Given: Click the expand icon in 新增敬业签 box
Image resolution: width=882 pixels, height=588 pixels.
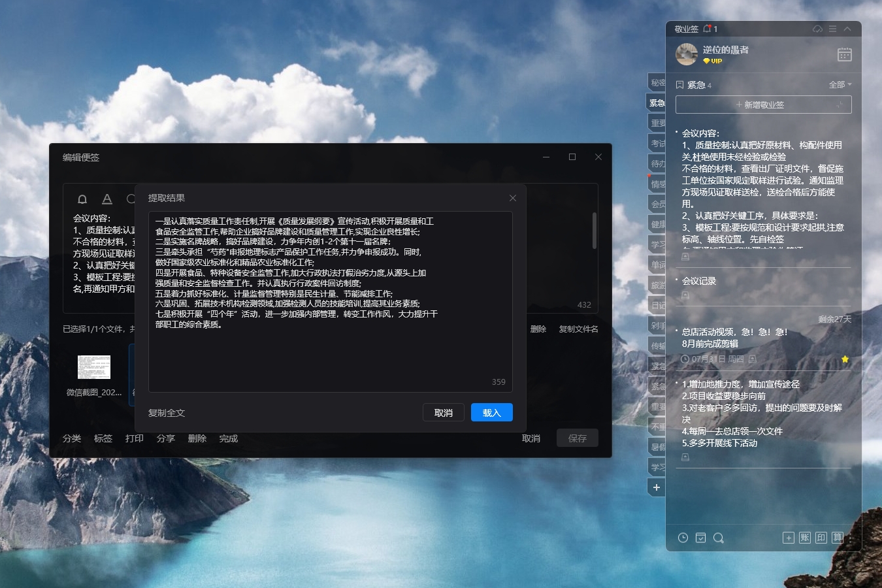Looking at the screenshot, I should click(840, 105).
